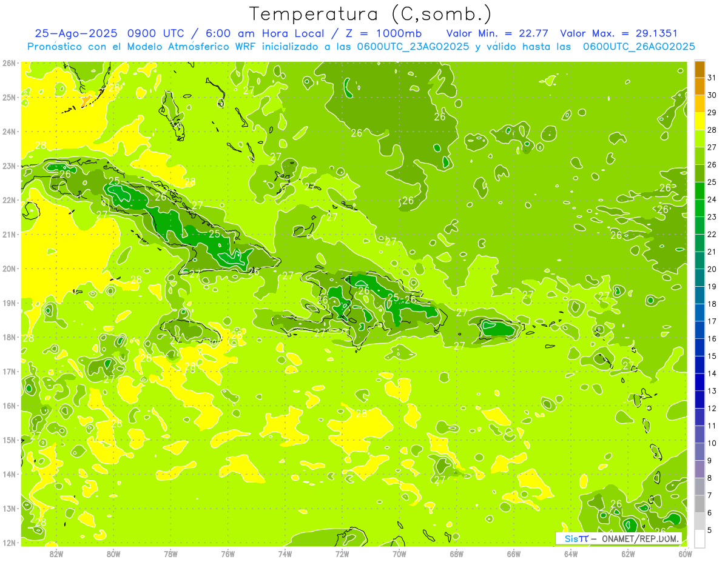Select the purple colorbar swatch between 8 and 9
Screen dimensions: 728x562
[x=699, y=469]
